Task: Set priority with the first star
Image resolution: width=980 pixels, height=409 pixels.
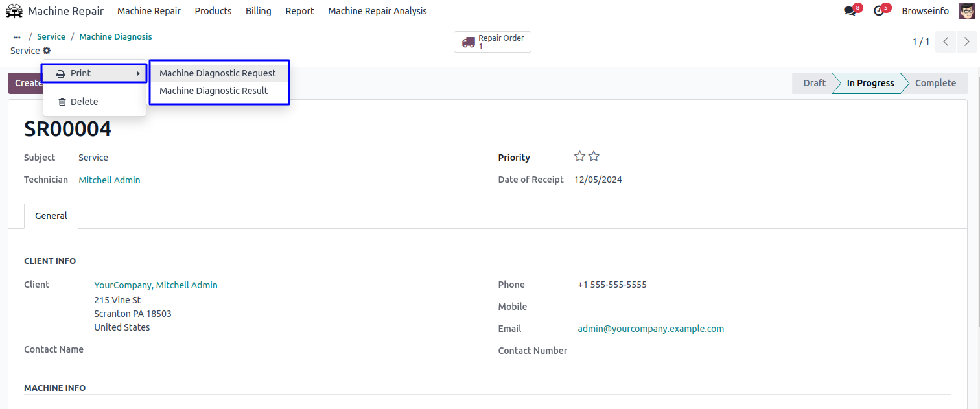Action: pyautogui.click(x=579, y=156)
